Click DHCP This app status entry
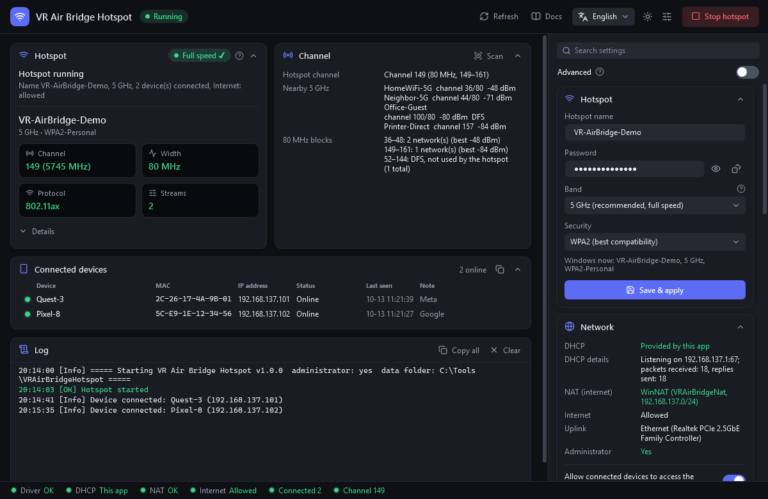Image resolution: width=768 pixels, height=499 pixels. pyautogui.click(x=97, y=490)
